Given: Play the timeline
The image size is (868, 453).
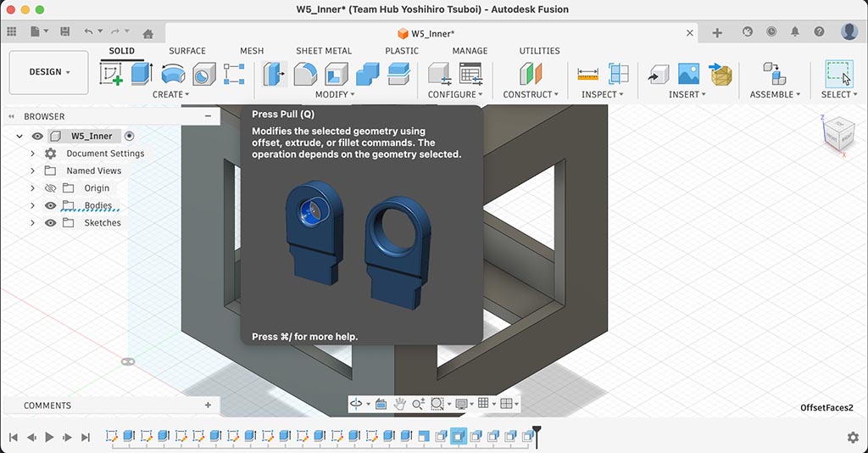Looking at the screenshot, I should 49,438.
